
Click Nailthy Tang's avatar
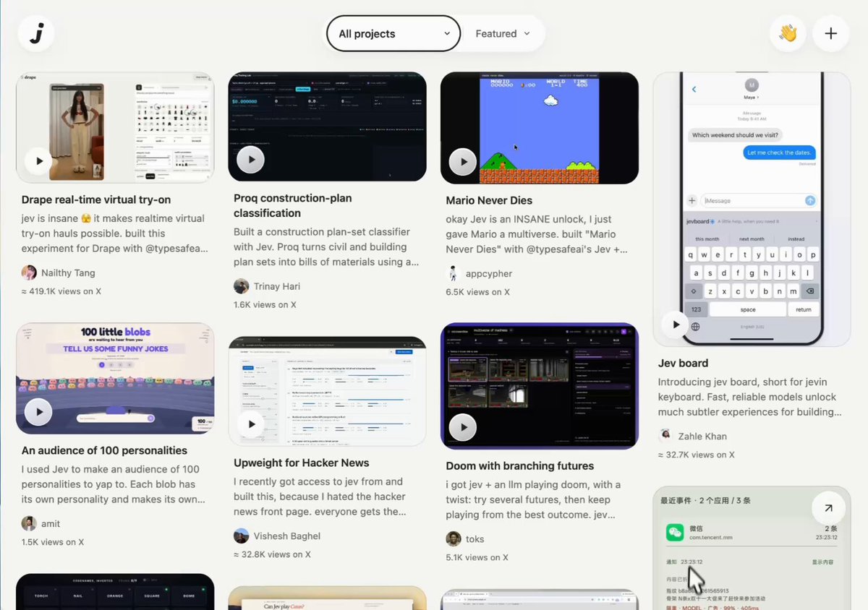pos(29,272)
